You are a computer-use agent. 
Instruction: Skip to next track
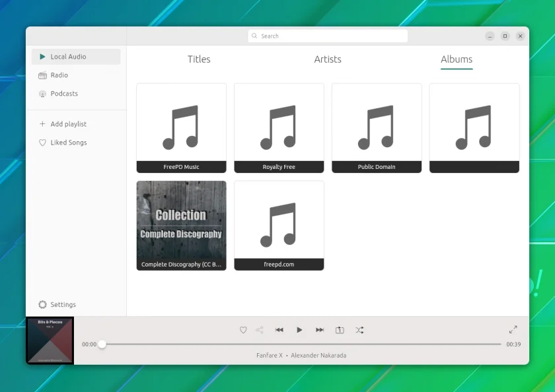(320, 330)
